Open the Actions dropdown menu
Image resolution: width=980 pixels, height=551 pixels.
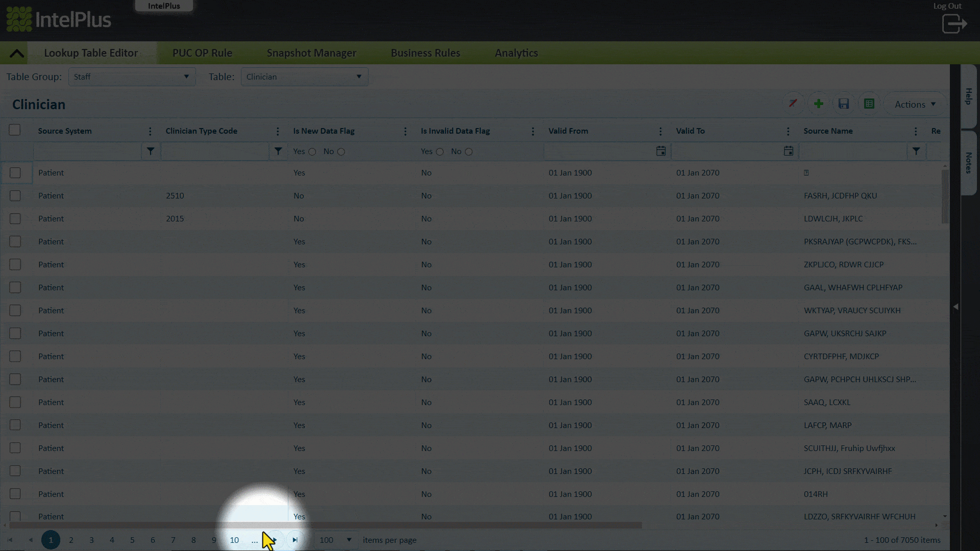(x=915, y=104)
